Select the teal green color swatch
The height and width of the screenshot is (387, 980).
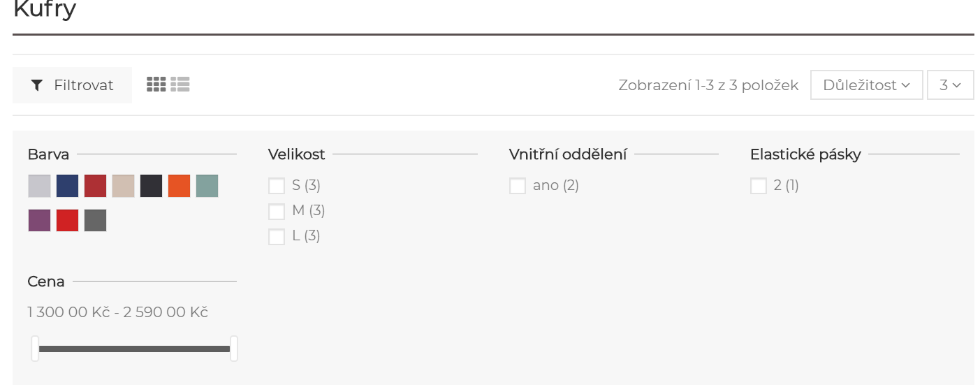207,186
